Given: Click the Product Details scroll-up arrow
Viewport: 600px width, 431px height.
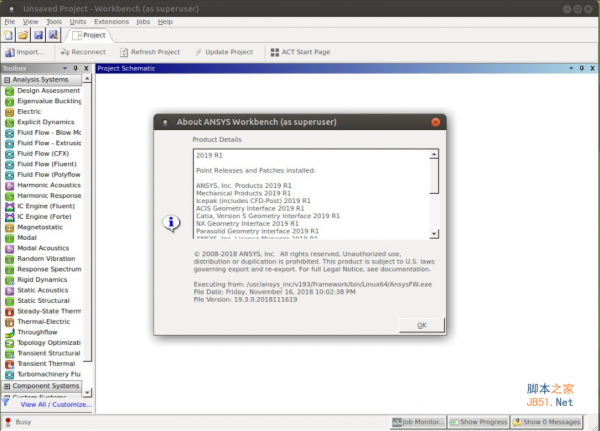Looking at the screenshot, I should (434, 155).
